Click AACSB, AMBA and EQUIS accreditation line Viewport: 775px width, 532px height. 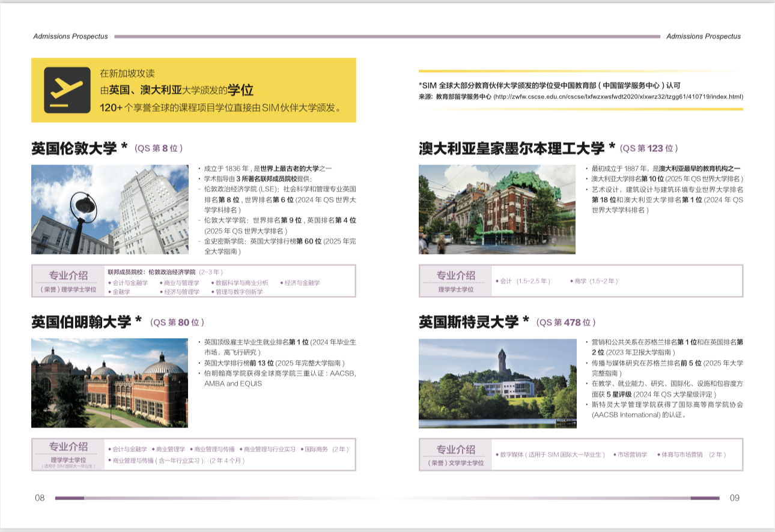[280, 378]
